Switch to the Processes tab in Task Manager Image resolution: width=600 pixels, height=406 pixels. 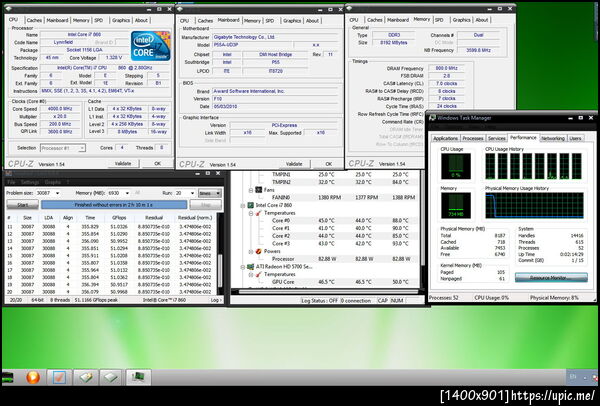point(473,139)
